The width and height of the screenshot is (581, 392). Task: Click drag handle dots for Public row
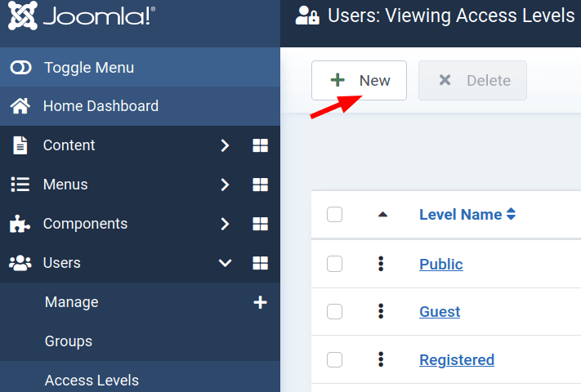click(x=380, y=264)
